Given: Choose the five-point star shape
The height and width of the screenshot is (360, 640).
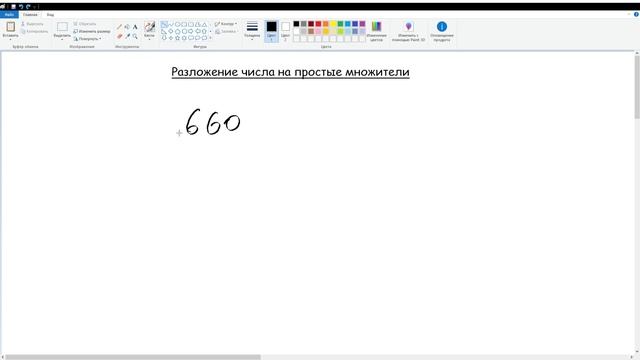Looking at the screenshot, I should pyautogui.click(x=178, y=38).
